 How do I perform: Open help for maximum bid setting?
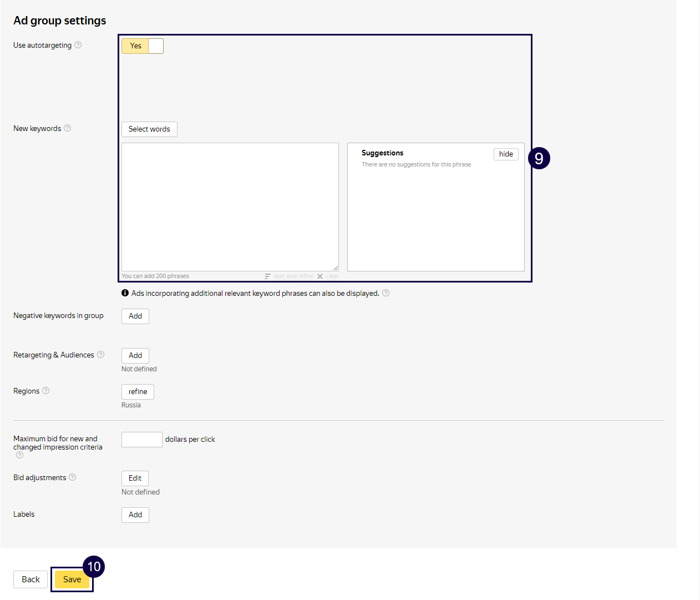click(19, 455)
